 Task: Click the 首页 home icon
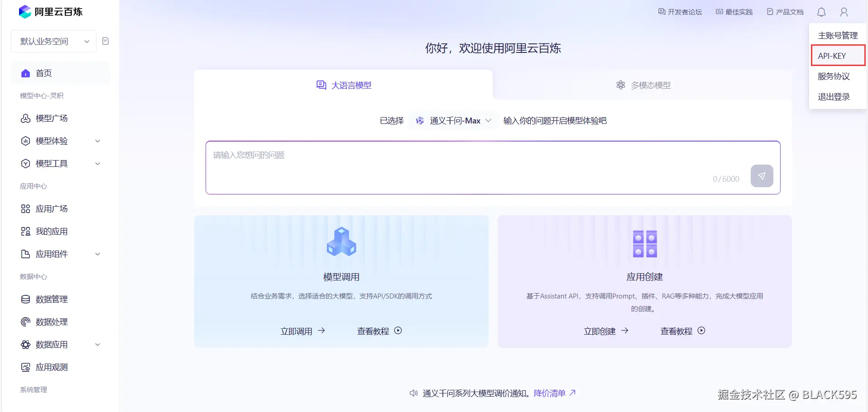(26, 73)
